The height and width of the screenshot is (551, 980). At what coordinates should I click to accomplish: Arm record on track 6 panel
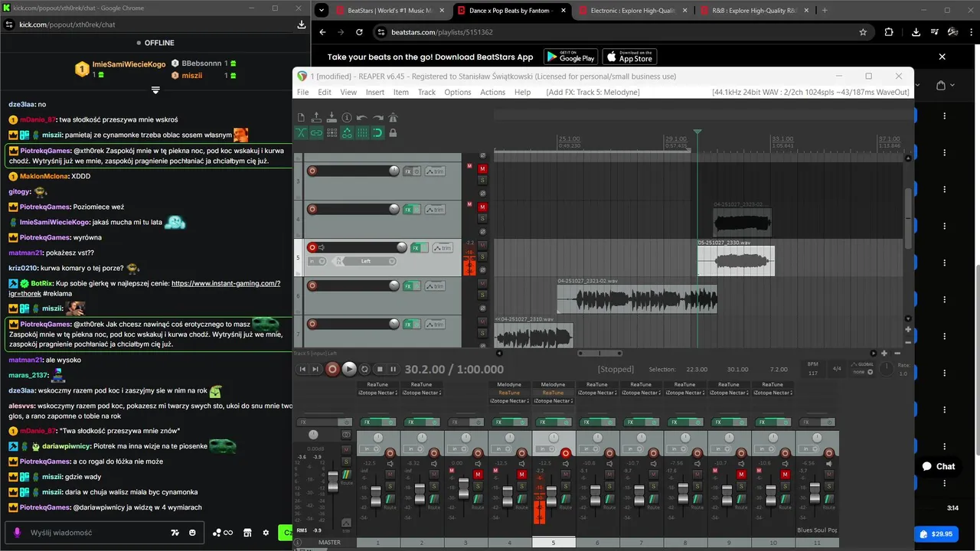[x=312, y=285]
